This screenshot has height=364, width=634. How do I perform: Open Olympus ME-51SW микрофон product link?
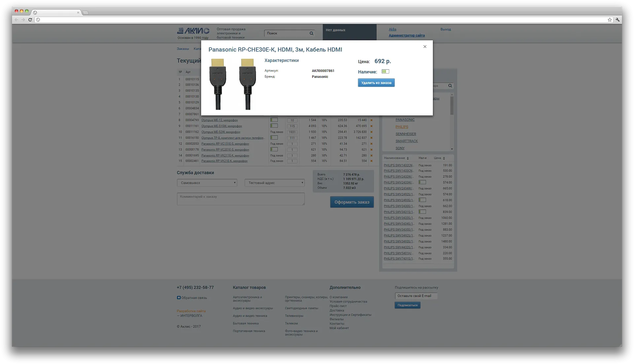click(x=222, y=126)
